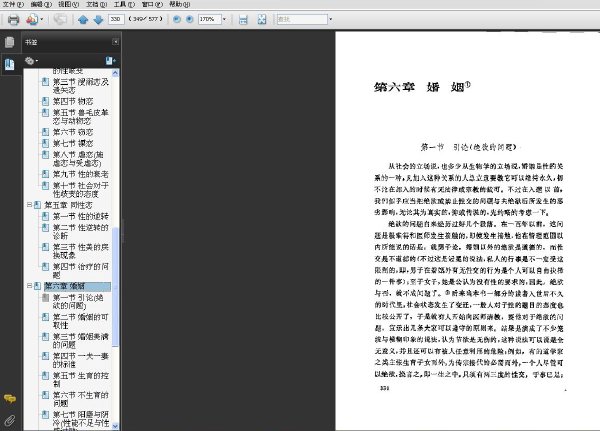Select bookmark 第八节 虐恋

point(78,159)
